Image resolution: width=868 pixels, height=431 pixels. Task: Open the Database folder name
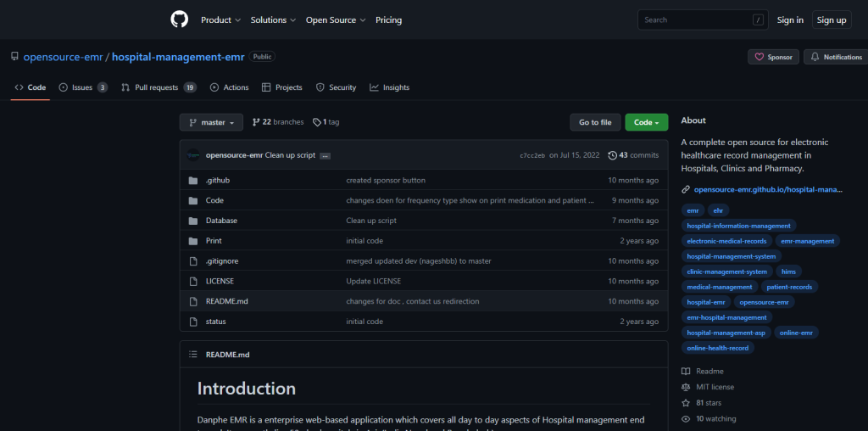tap(221, 221)
